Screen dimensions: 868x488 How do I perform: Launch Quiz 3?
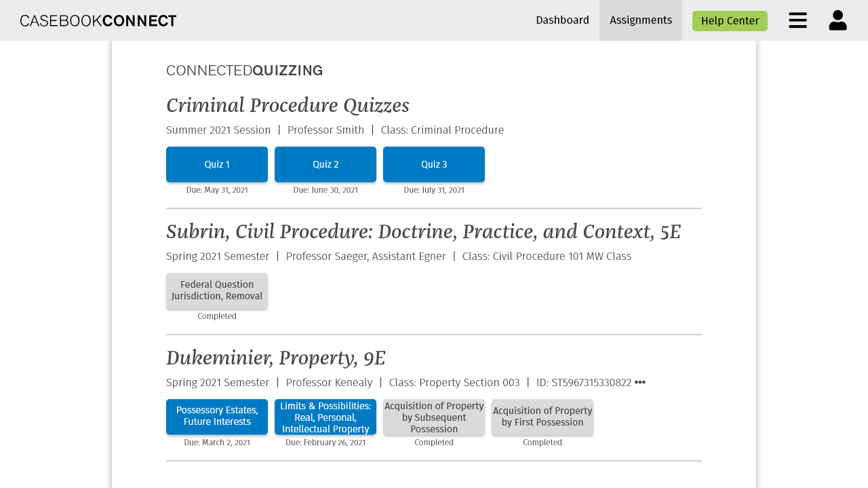click(434, 164)
